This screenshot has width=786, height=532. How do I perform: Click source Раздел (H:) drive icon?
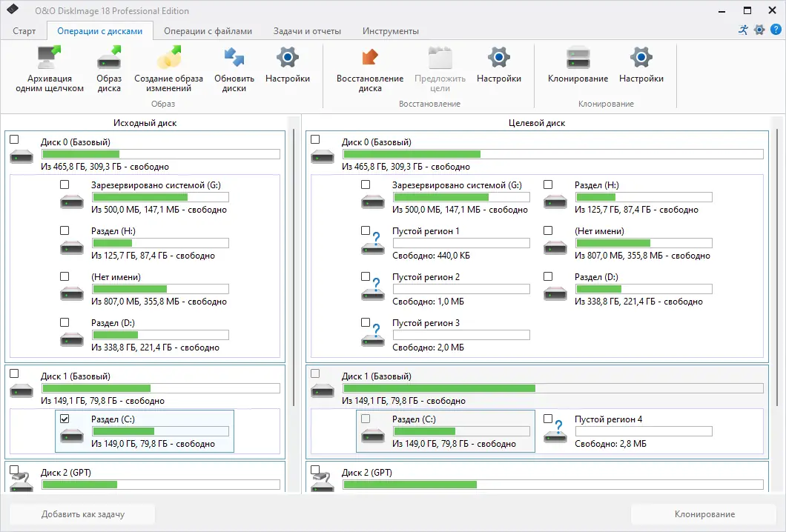tap(72, 248)
